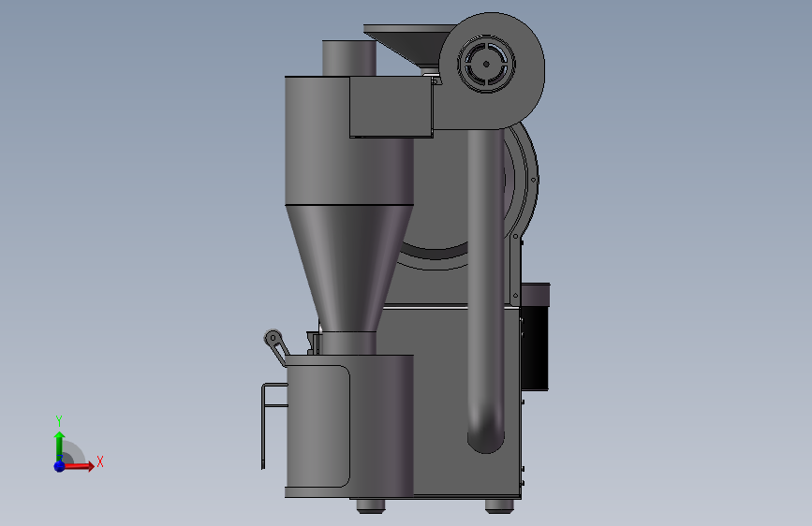Select the cyclone's top chimney pipe
The image size is (812, 526).
pos(349,58)
